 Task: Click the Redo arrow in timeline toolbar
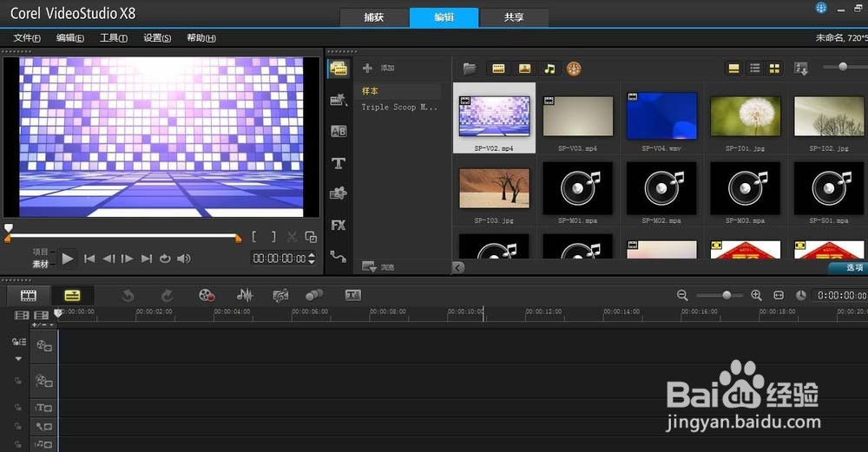coord(167,296)
